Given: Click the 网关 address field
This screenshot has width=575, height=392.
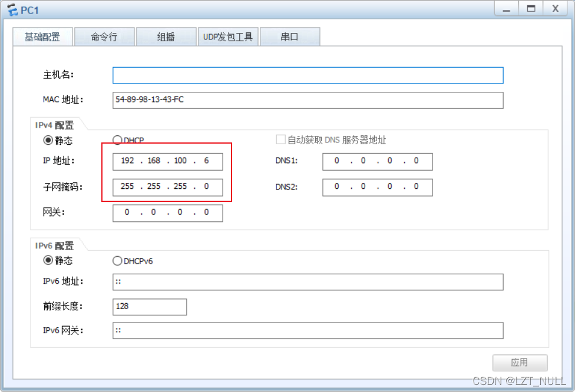Looking at the screenshot, I should [x=167, y=213].
